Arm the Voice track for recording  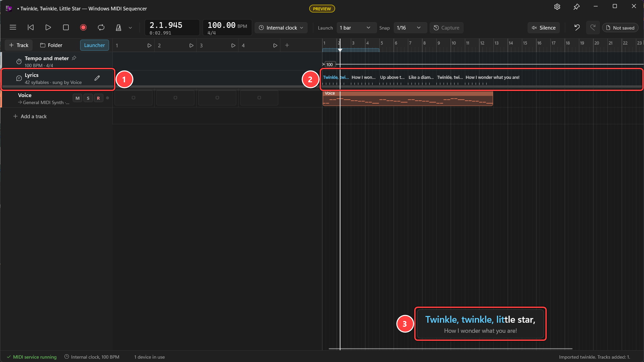(98, 98)
